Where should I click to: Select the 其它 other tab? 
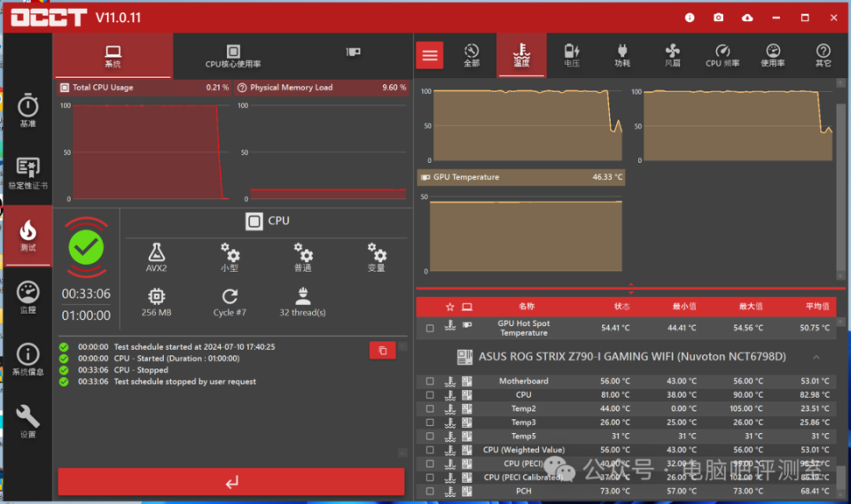[x=823, y=55]
